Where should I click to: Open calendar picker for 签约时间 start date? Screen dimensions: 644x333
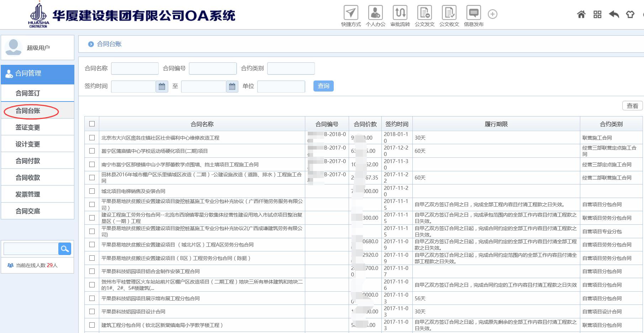[x=162, y=87]
